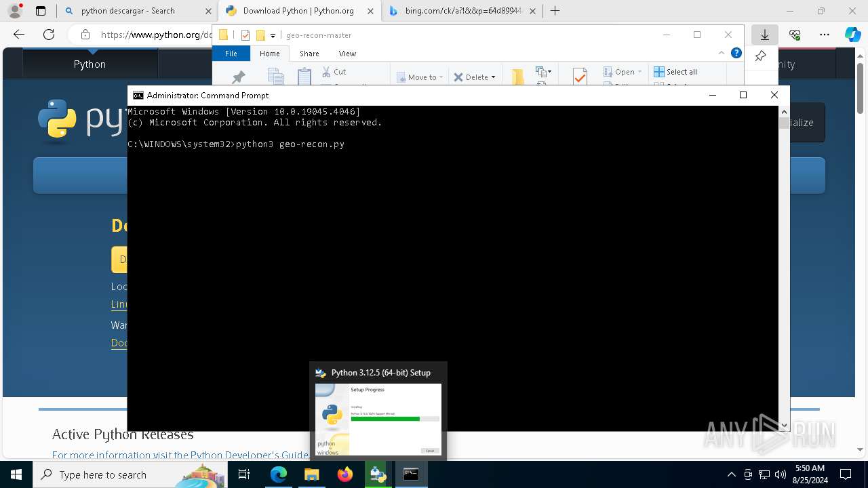Viewport: 868px width, 488px height.
Task: Open volume control in system tray
Action: pyautogui.click(x=780, y=474)
